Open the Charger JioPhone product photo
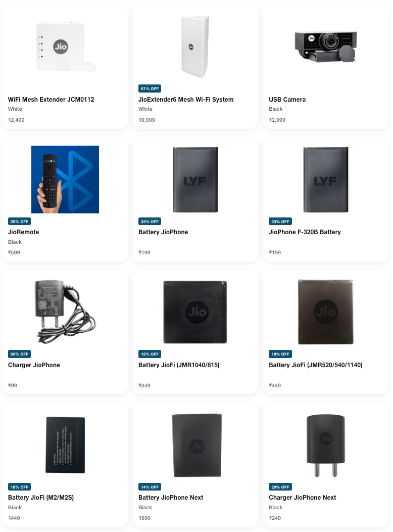 [x=65, y=312]
